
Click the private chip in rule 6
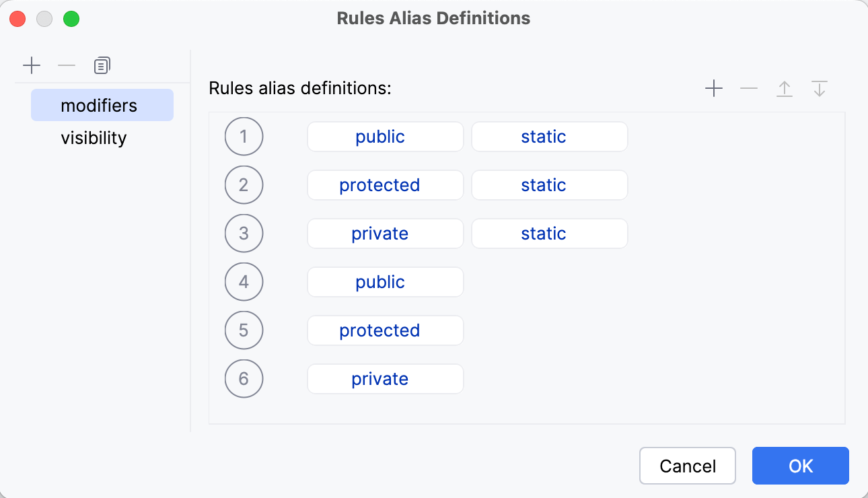(385, 378)
